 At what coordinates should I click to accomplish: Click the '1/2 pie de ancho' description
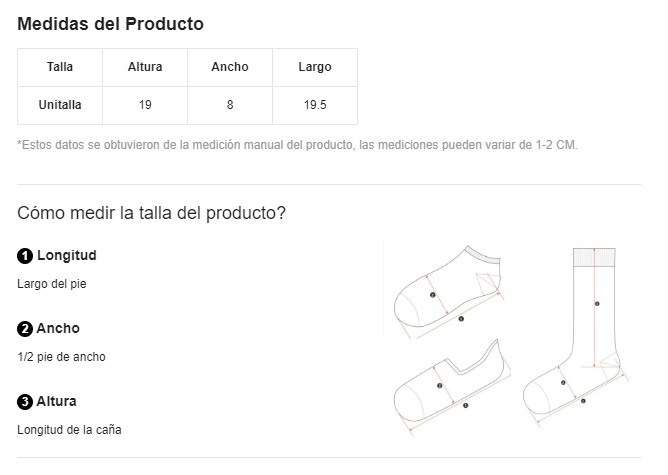(61, 357)
